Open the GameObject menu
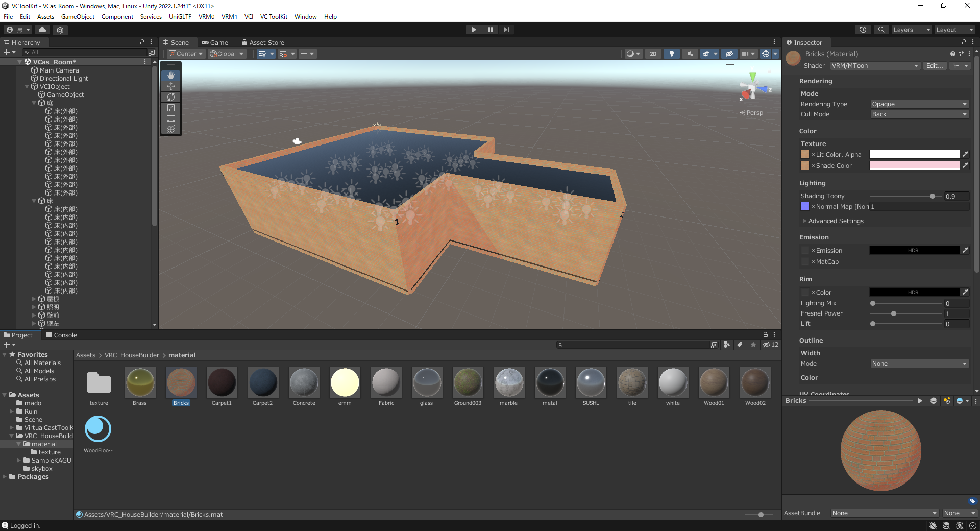 pos(78,17)
